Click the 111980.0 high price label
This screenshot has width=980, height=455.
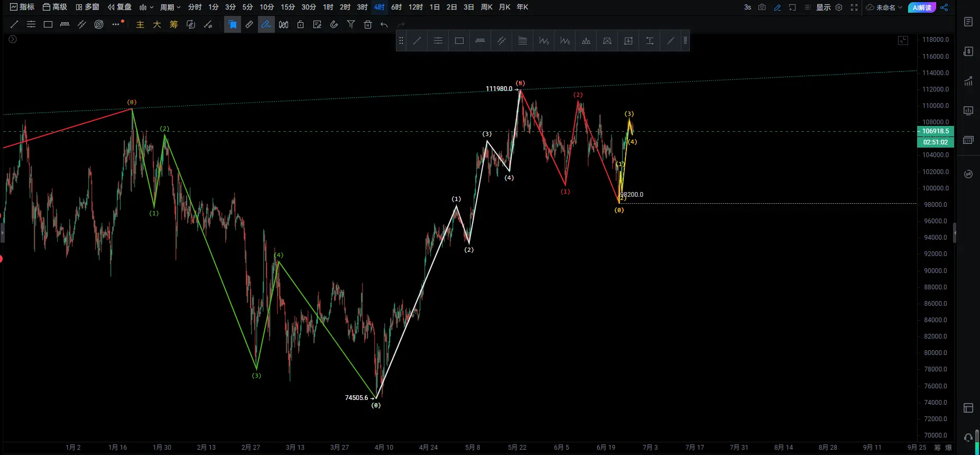point(499,89)
